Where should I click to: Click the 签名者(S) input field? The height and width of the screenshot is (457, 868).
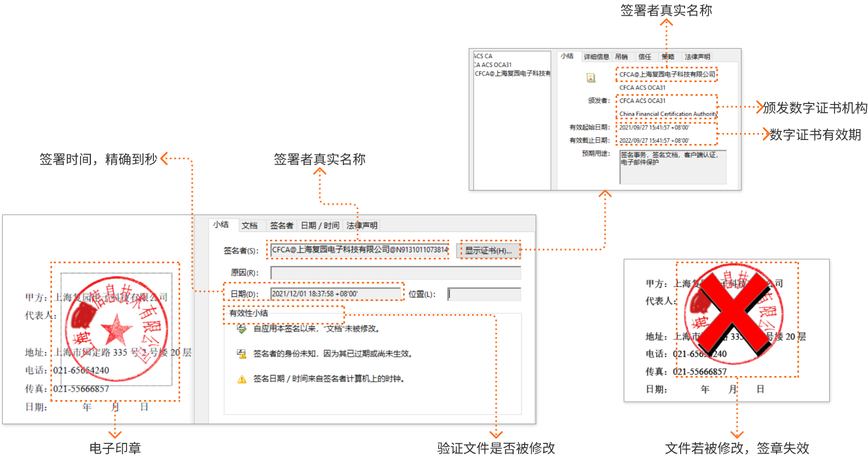tap(359, 250)
